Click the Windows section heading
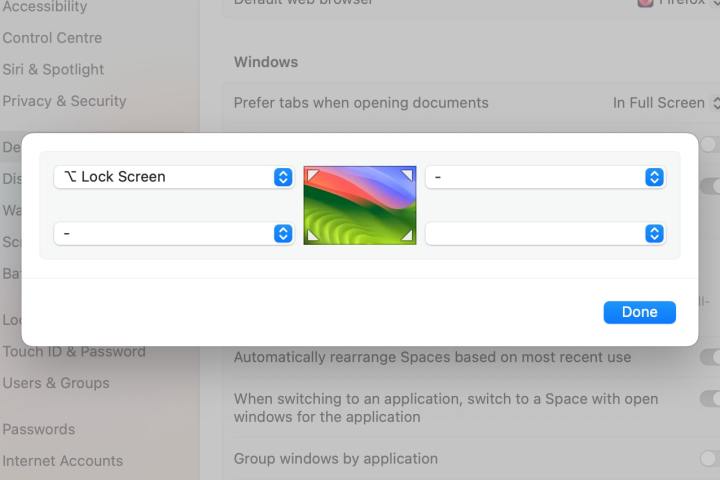 [266, 62]
